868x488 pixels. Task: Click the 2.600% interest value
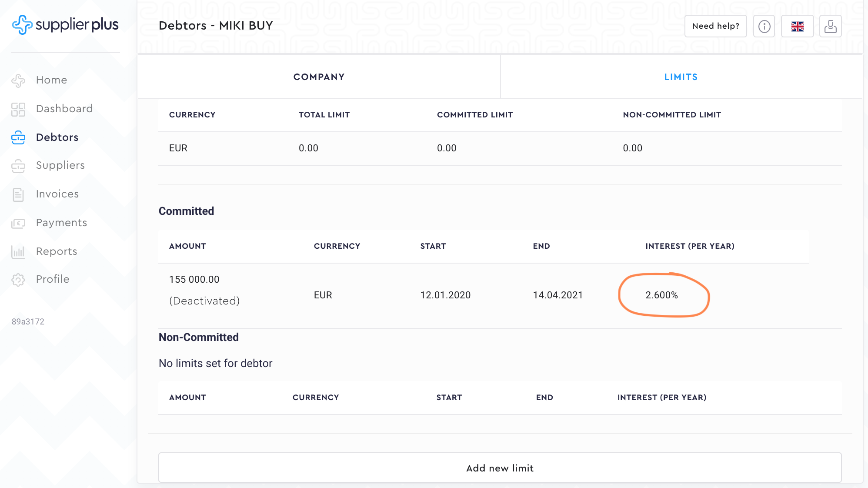661,295
